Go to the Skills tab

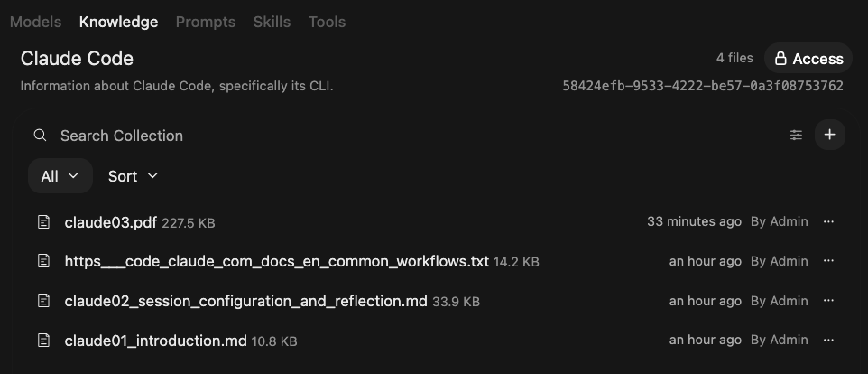point(272,23)
